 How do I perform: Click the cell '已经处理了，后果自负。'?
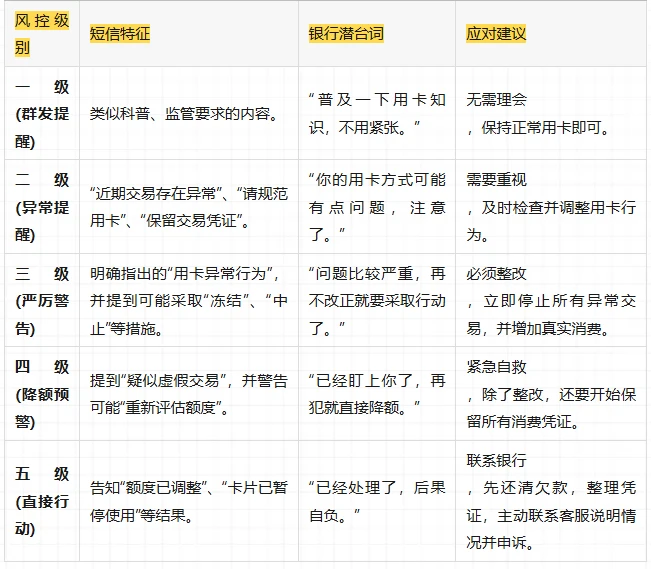pyautogui.click(x=377, y=501)
